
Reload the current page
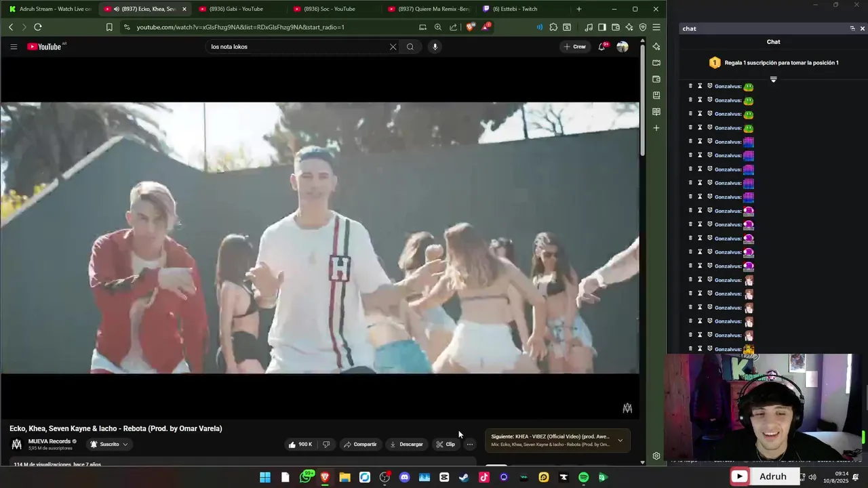pyautogui.click(x=38, y=27)
